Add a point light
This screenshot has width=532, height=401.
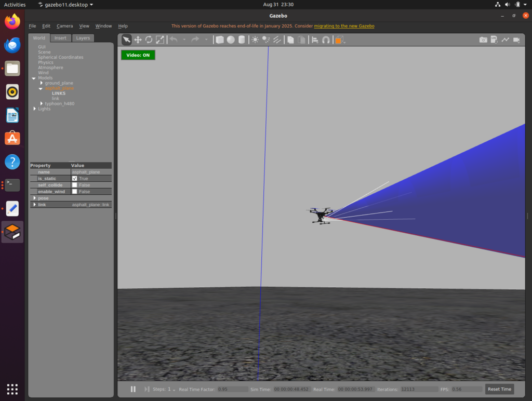[255, 40]
